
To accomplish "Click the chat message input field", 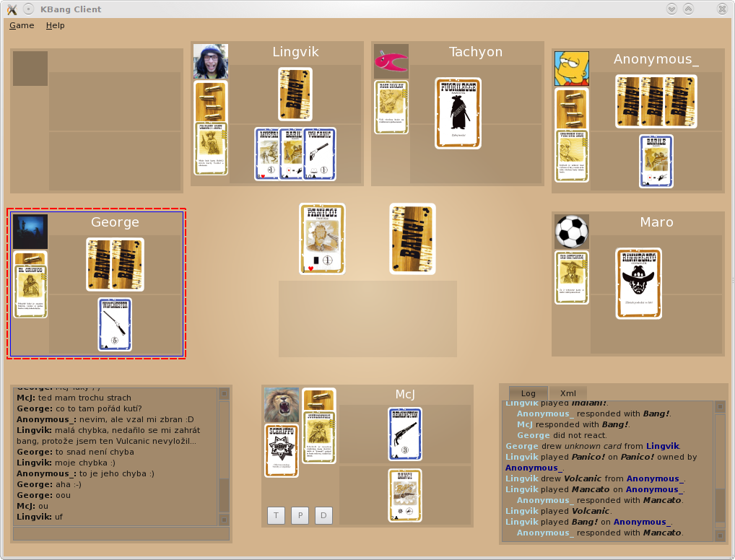I will pyautogui.click(x=121, y=534).
